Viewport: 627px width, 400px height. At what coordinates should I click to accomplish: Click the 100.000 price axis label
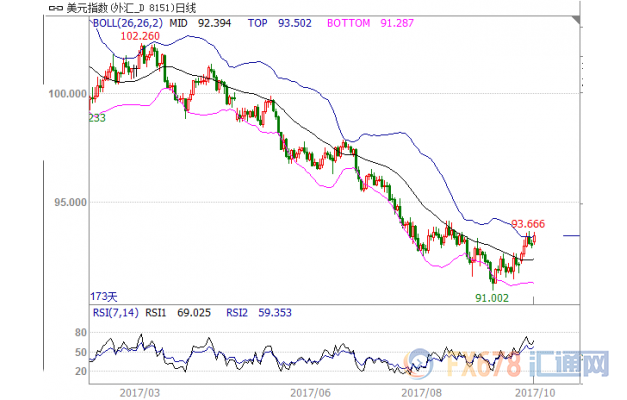[x=68, y=94]
